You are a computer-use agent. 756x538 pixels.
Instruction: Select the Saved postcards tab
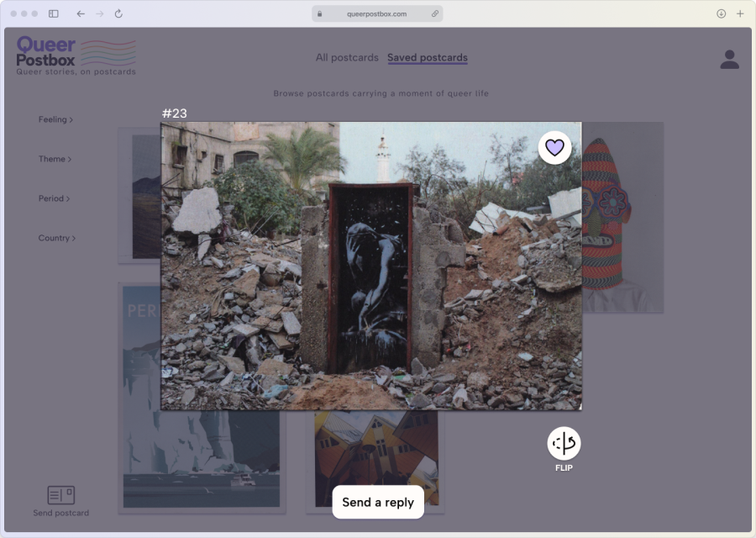428,57
